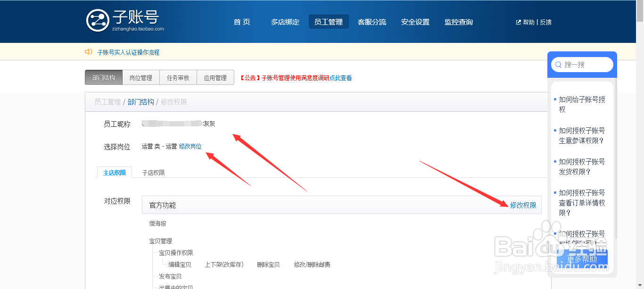Click the 删除宝贝 permission
Screen dimensions: 644x289
[x=268, y=264]
